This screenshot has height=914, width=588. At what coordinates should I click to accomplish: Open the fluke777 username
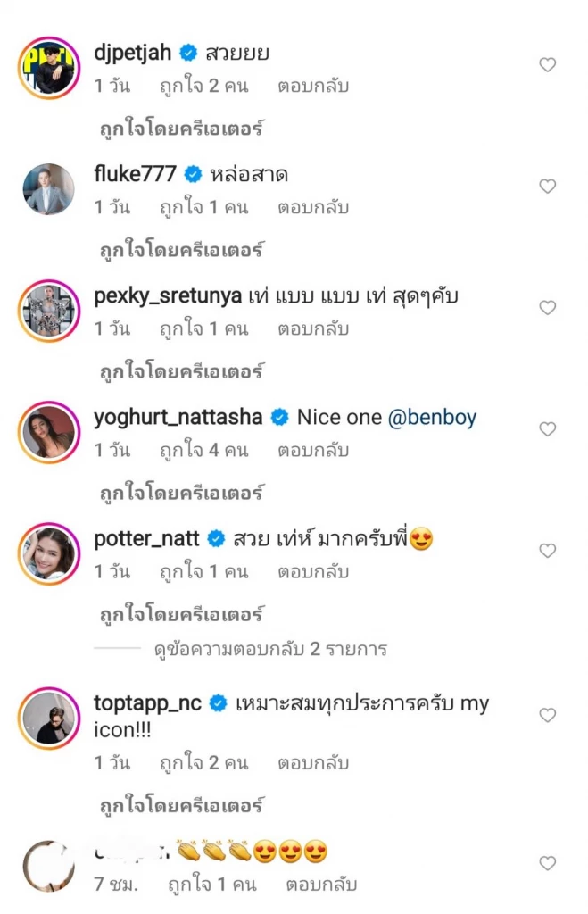pos(135,174)
